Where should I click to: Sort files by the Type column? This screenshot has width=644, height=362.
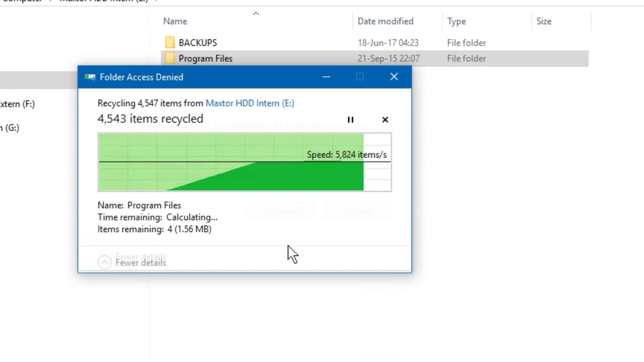456,21
